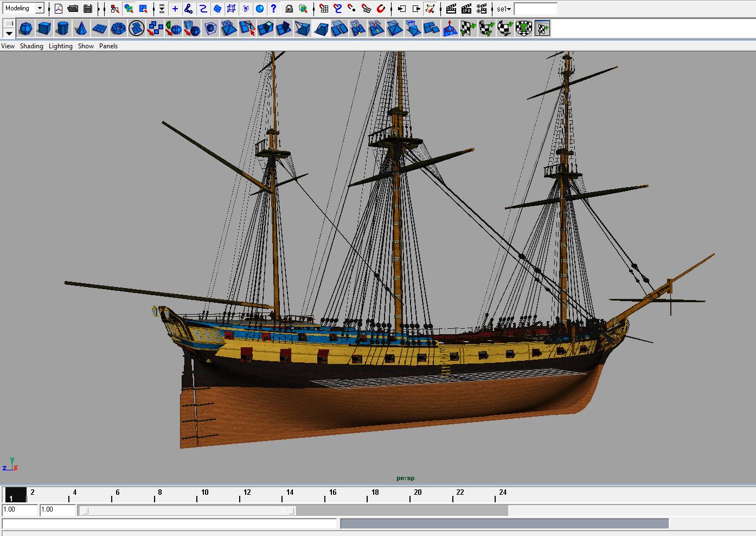Open the selection mask menu triple-line arrow
756x536 pixels.
click(x=162, y=9)
